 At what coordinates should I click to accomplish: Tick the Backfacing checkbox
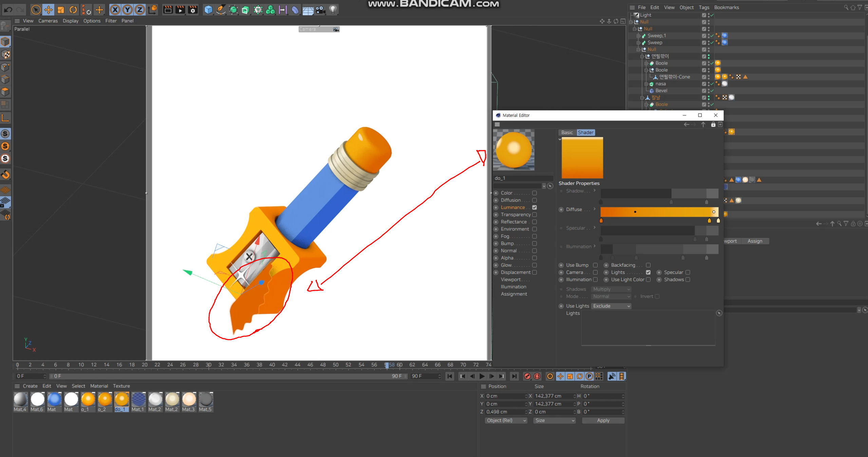click(x=648, y=265)
